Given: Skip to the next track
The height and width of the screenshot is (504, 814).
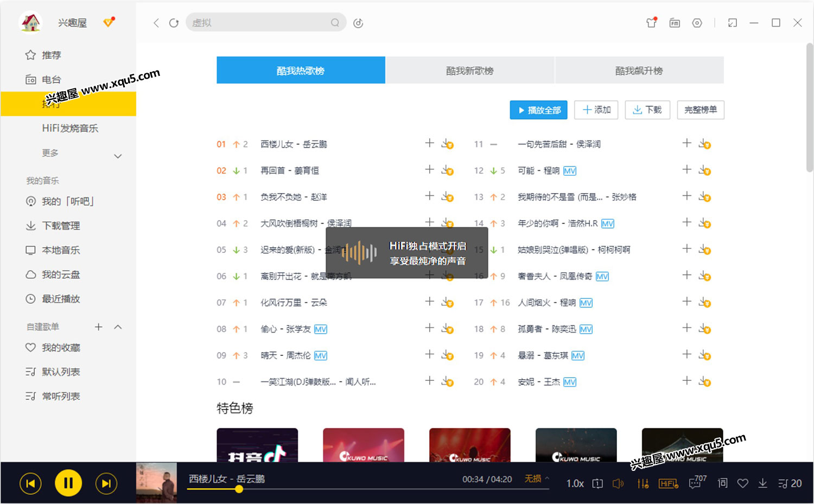Looking at the screenshot, I should tap(106, 483).
